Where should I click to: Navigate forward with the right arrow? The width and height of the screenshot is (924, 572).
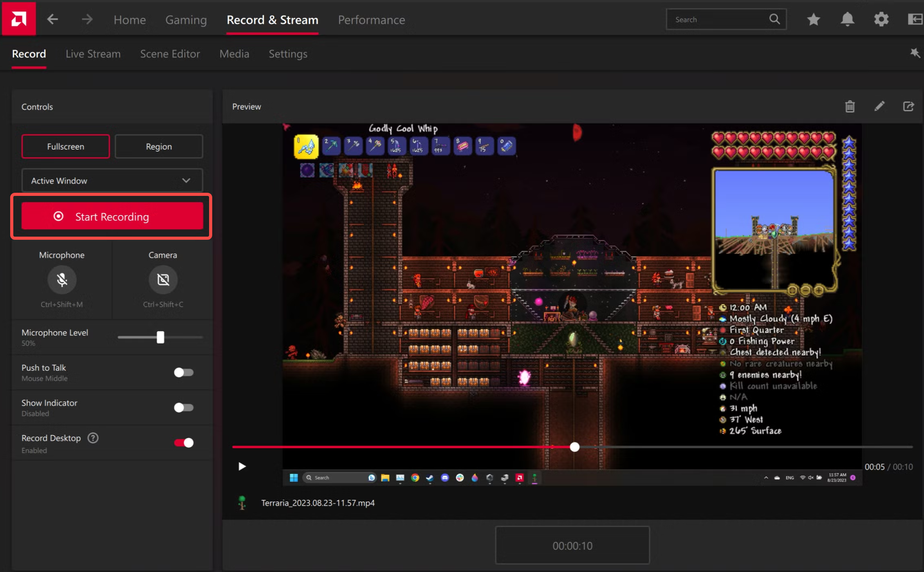pyautogui.click(x=87, y=19)
